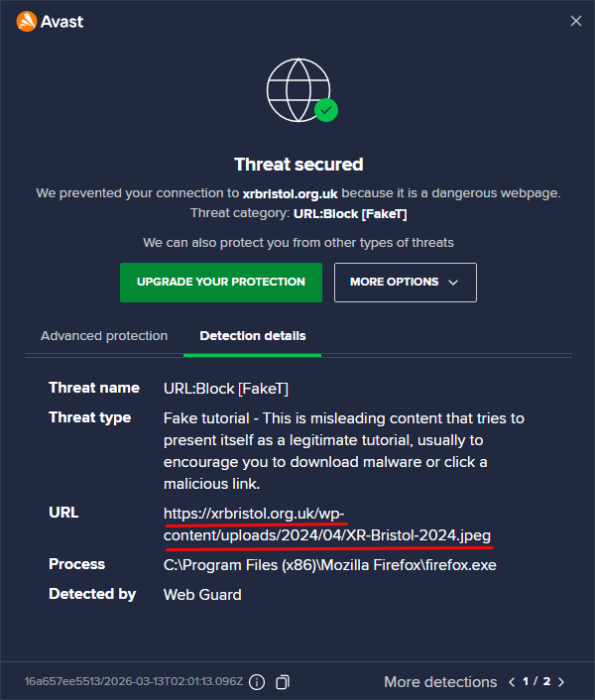Click the Avast logo icon
The image size is (595, 700).
pyautogui.click(x=27, y=21)
